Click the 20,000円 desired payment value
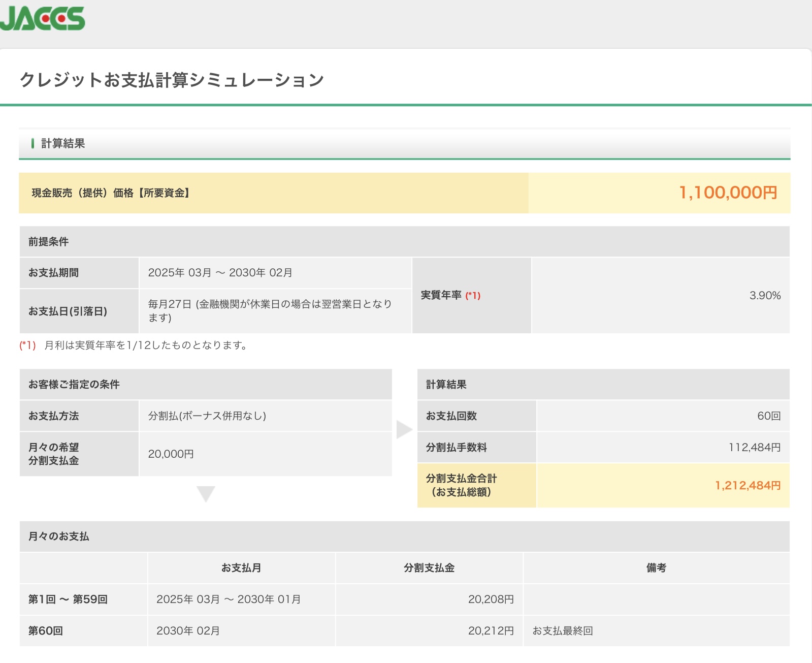 pyautogui.click(x=171, y=454)
